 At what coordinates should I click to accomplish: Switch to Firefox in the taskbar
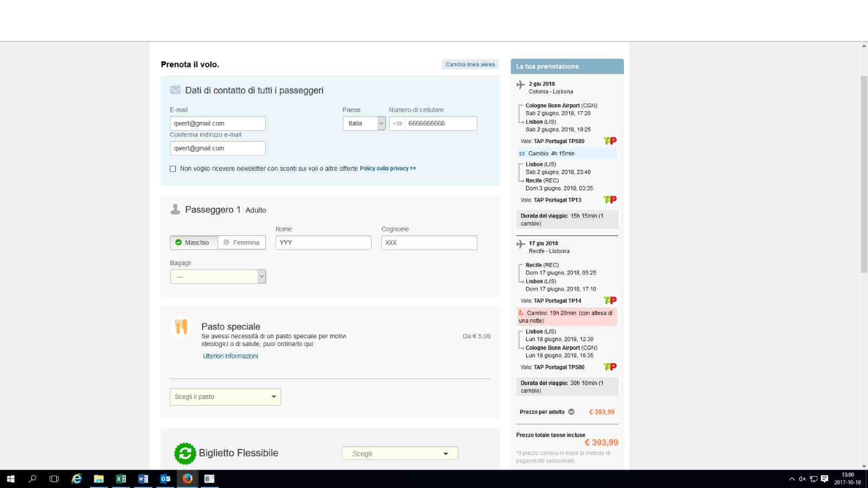point(187,479)
